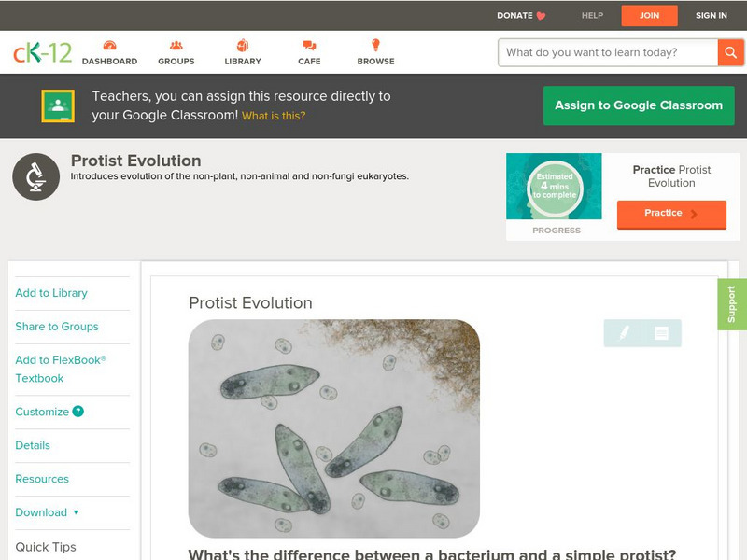Image resolution: width=747 pixels, height=560 pixels.
Task: Open the Dashboard icon
Action: 109,46
